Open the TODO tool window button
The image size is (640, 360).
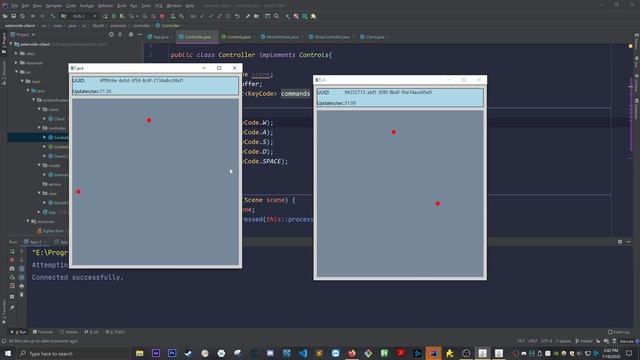pyautogui.click(x=115, y=332)
